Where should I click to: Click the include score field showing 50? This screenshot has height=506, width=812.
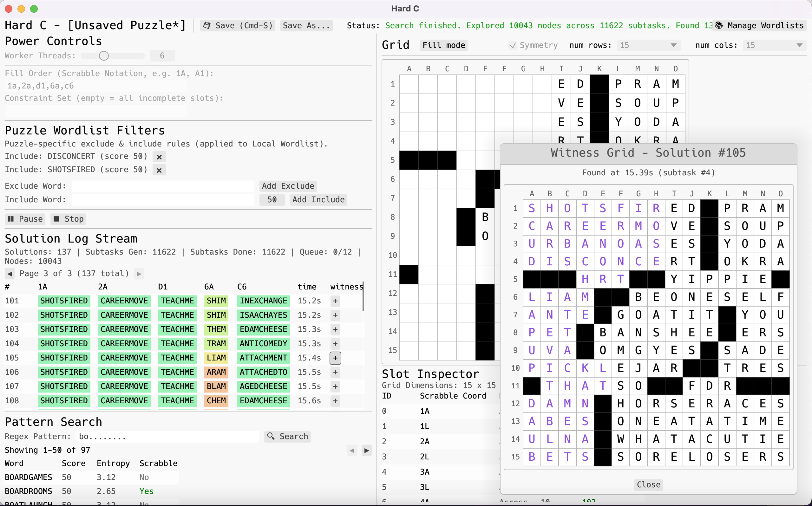point(272,200)
